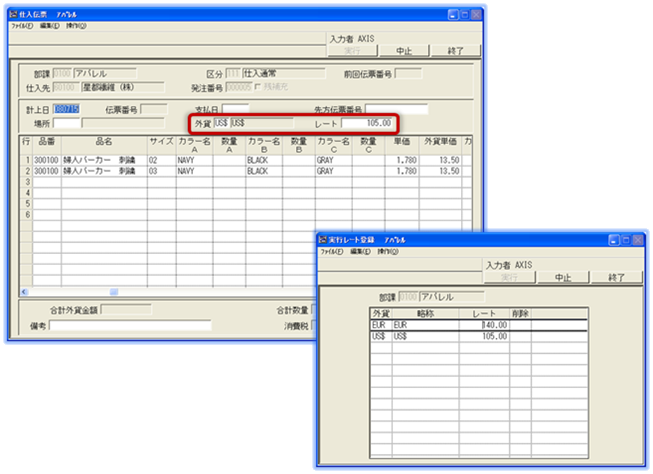Toggle the 残補充 checkbox
The image size is (653, 474).
(x=258, y=87)
